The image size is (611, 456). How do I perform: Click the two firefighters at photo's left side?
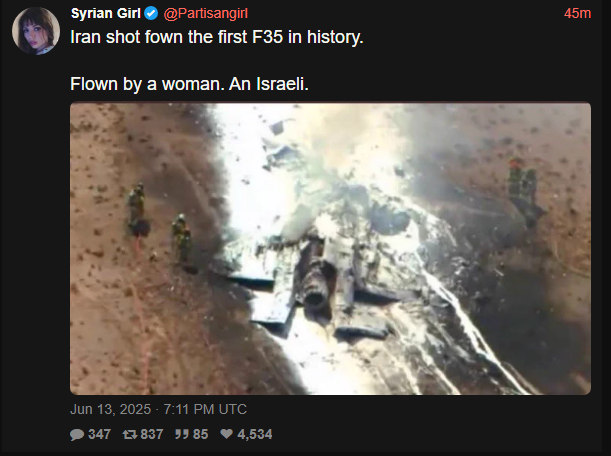click(160, 224)
